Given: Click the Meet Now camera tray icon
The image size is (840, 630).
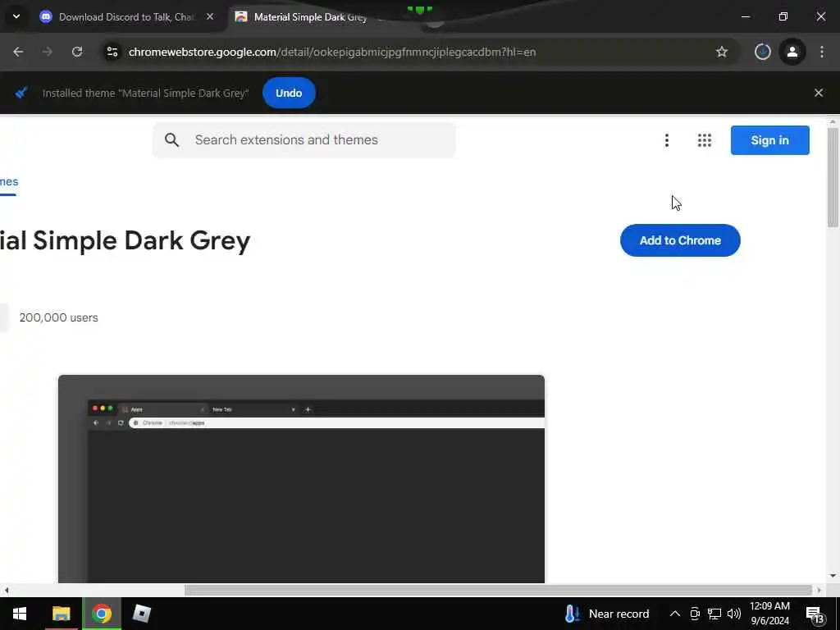Looking at the screenshot, I should pos(695,614).
